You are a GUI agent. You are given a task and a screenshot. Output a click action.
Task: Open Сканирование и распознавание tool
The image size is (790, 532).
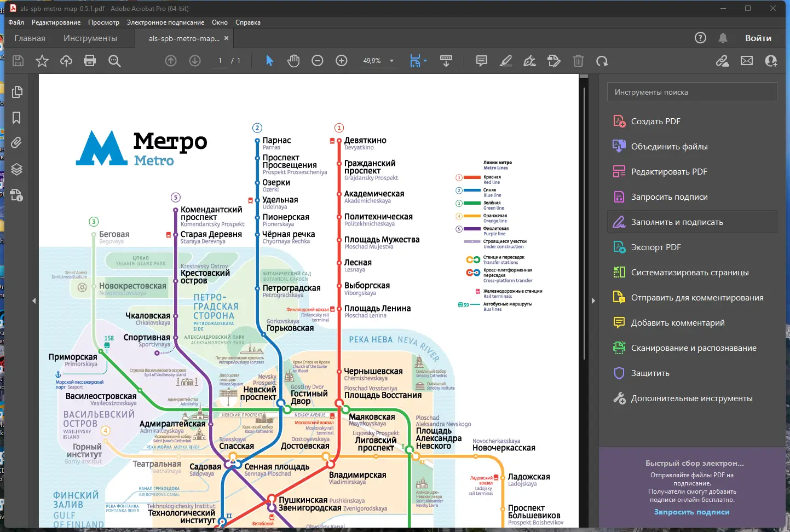point(692,348)
